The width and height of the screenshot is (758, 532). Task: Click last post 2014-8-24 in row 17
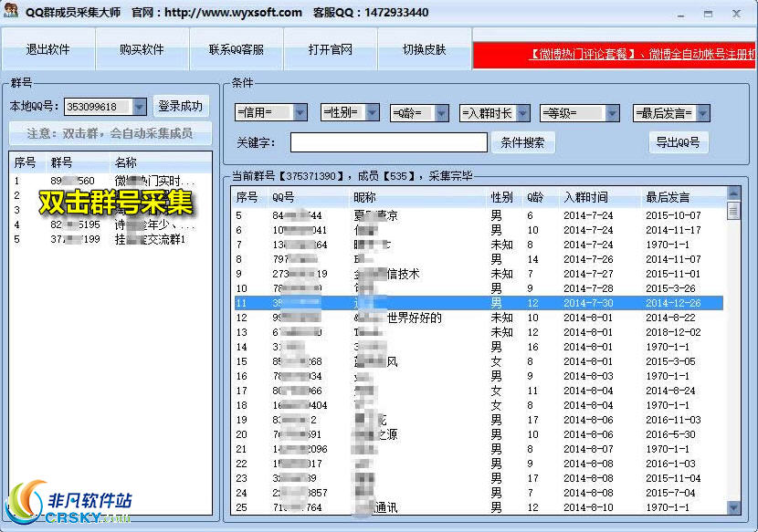click(670, 391)
